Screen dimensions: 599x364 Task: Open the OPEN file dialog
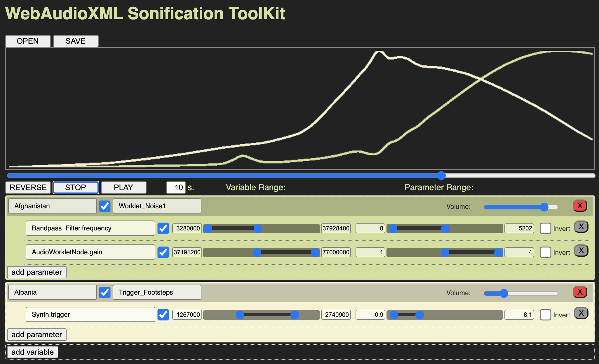point(28,41)
